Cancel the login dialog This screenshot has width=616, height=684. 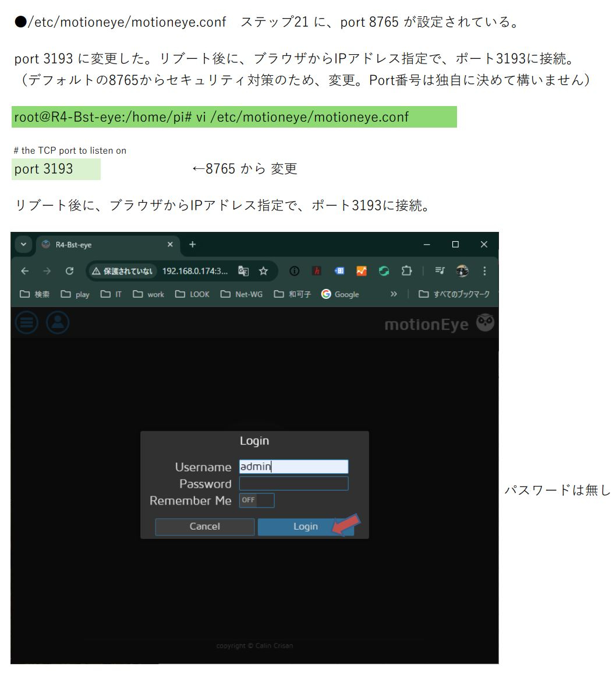[204, 526]
